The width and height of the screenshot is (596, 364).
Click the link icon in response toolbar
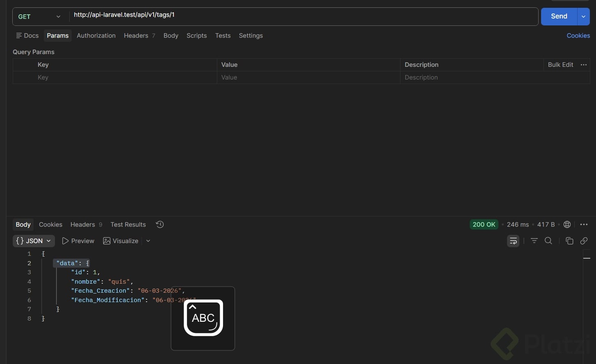click(584, 241)
